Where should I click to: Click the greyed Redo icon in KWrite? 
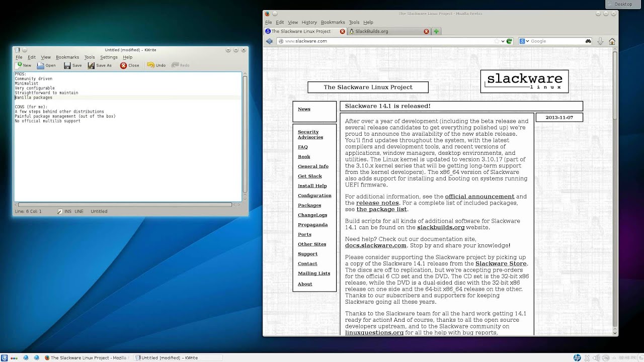point(175,65)
